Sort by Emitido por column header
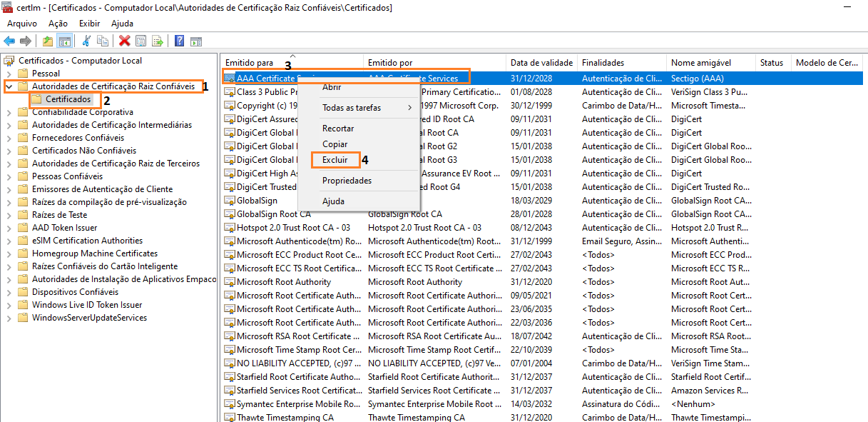 point(435,63)
